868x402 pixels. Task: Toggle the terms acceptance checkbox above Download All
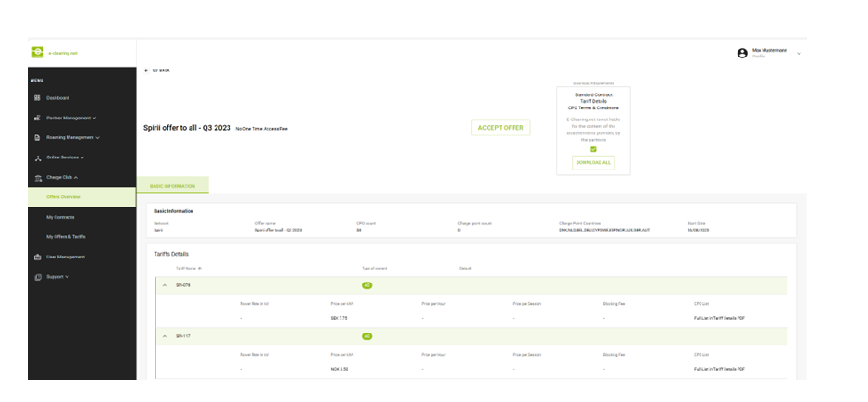pos(593,150)
